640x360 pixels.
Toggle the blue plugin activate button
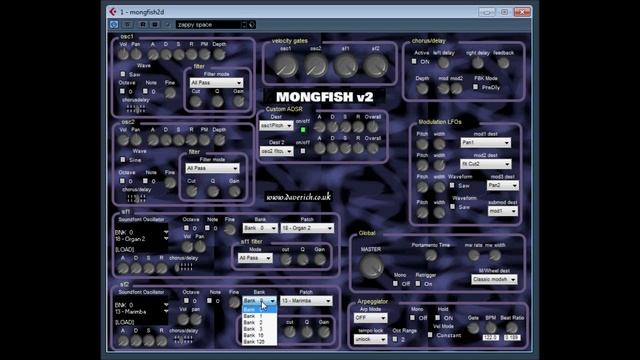pos(114,24)
